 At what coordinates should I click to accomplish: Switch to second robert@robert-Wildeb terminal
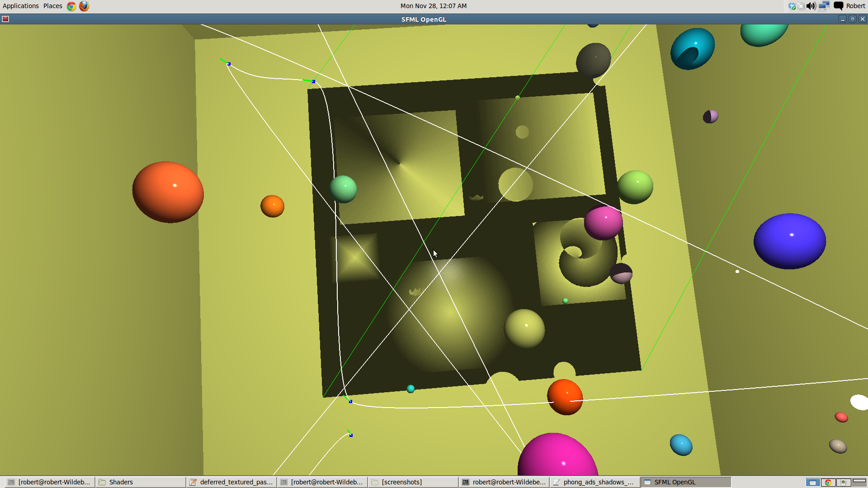tap(322, 482)
